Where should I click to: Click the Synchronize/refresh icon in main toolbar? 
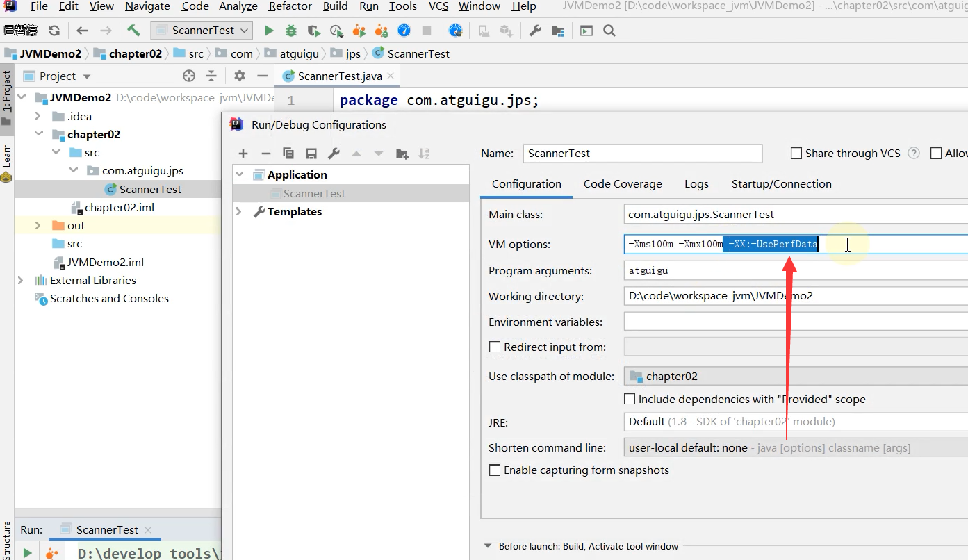[x=54, y=31]
